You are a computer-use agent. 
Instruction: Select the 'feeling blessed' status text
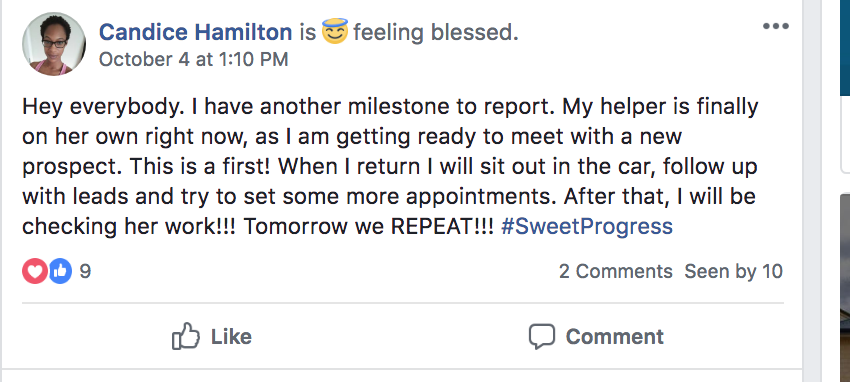tap(436, 33)
